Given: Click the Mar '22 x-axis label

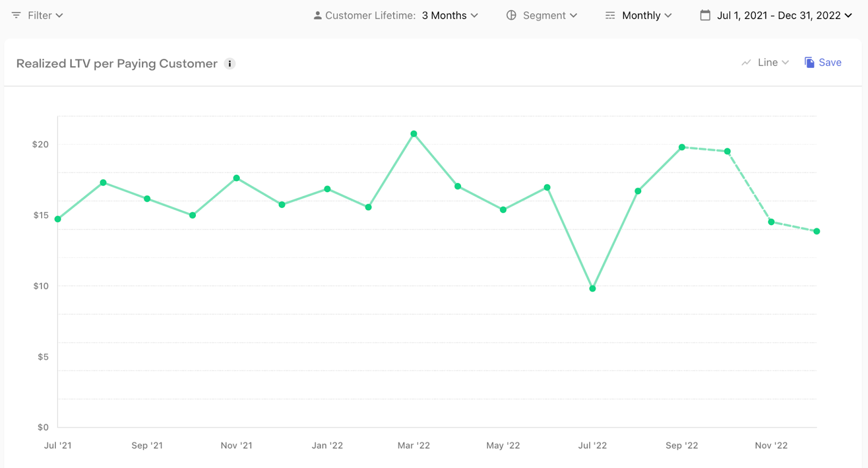Looking at the screenshot, I should (x=414, y=445).
